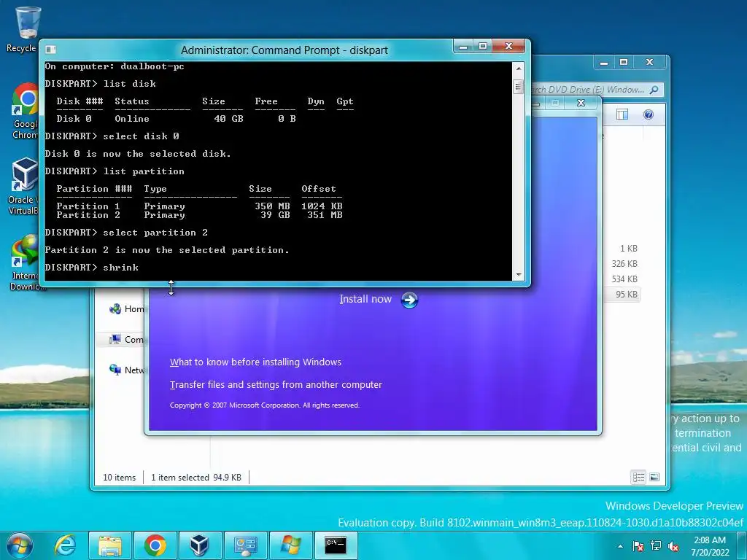
Task: Show hidden tray icons arrow
Action: (x=620, y=546)
